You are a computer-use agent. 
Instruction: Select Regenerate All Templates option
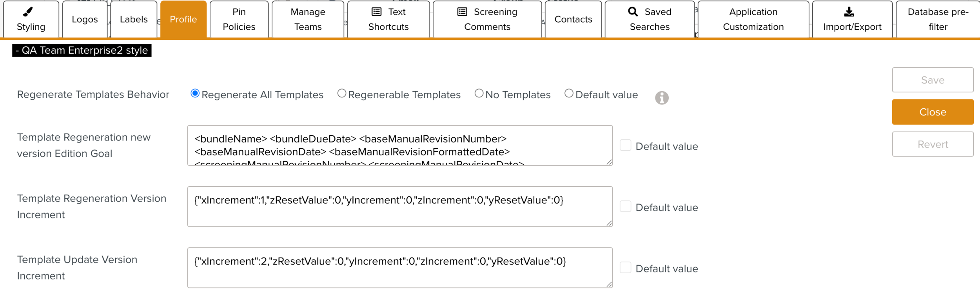pyautogui.click(x=195, y=94)
